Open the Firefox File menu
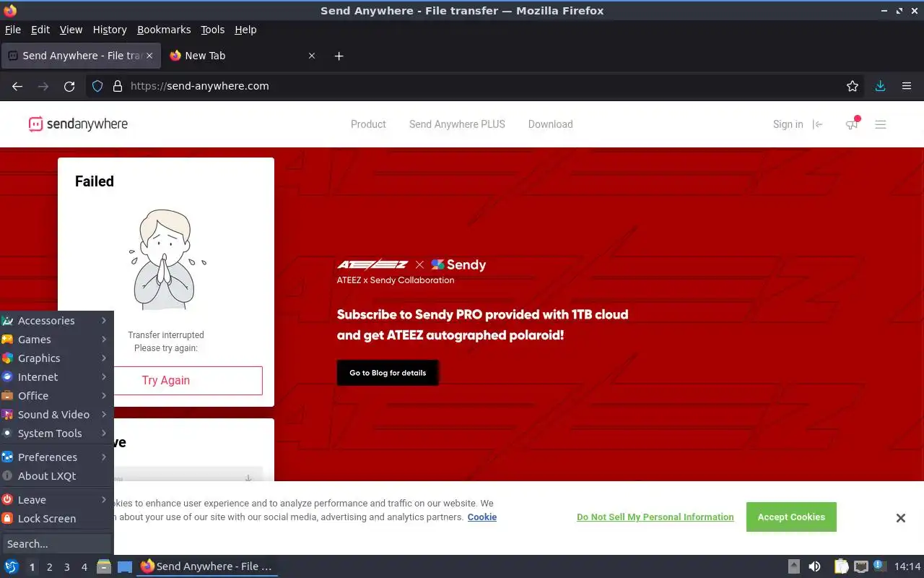This screenshot has height=578, width=924. click(13, 30)
